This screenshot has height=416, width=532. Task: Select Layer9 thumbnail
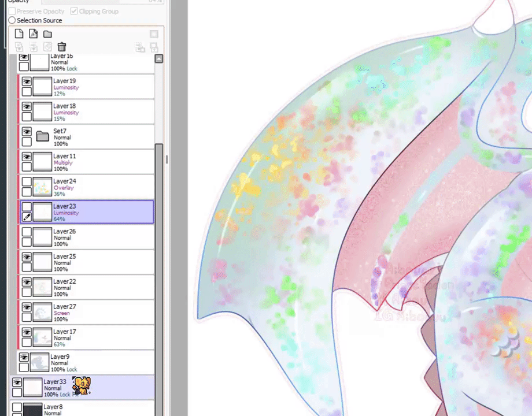39,362
